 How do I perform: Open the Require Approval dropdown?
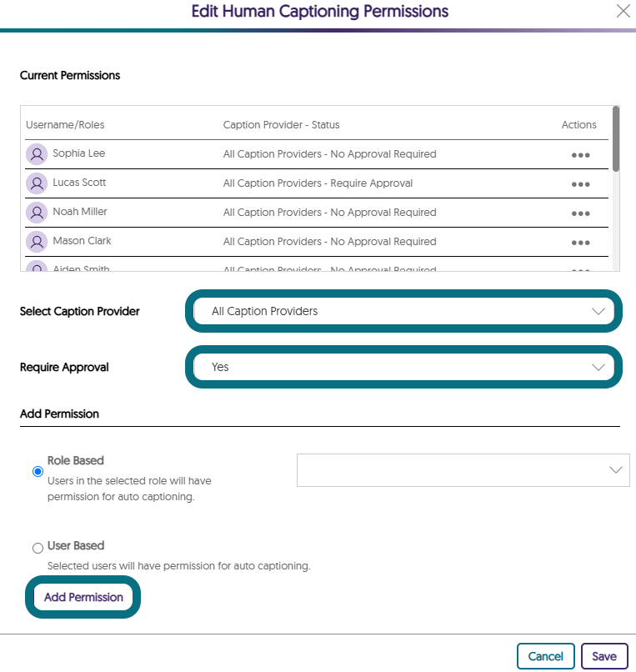(403, 367)
